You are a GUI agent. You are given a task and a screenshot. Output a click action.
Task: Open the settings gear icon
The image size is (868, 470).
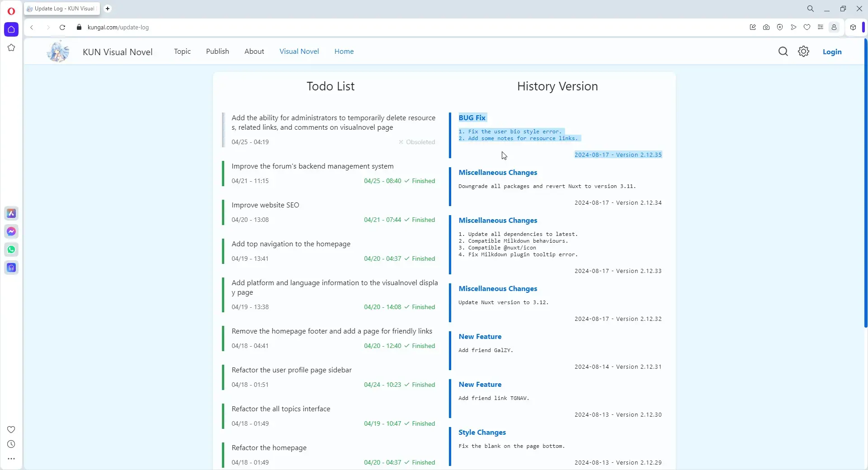803,52
